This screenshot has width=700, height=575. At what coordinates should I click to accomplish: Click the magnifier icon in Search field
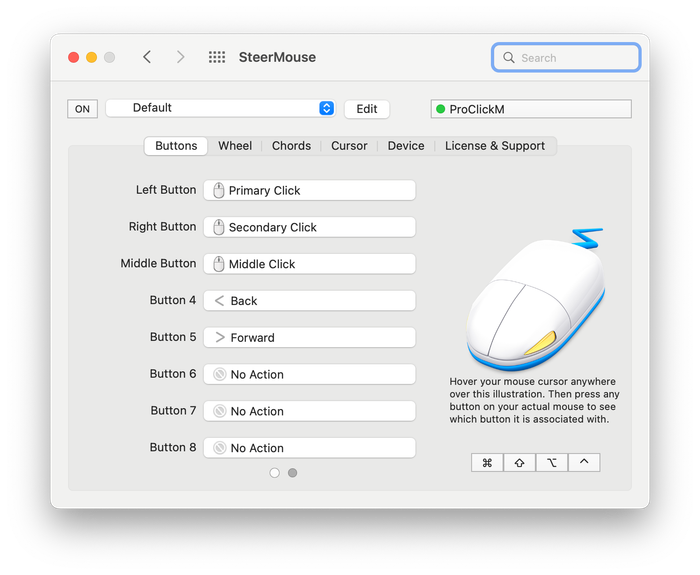[508, 57]
